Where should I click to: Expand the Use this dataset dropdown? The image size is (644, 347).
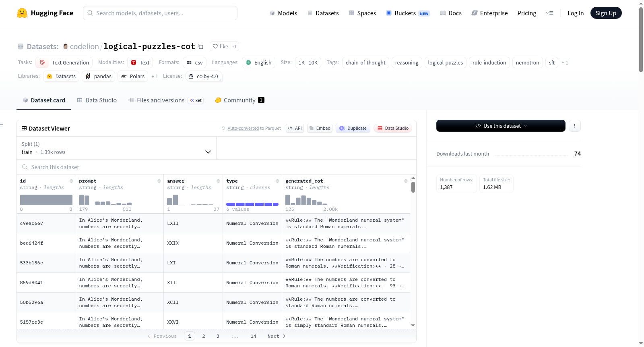click(x=501, y=126)
